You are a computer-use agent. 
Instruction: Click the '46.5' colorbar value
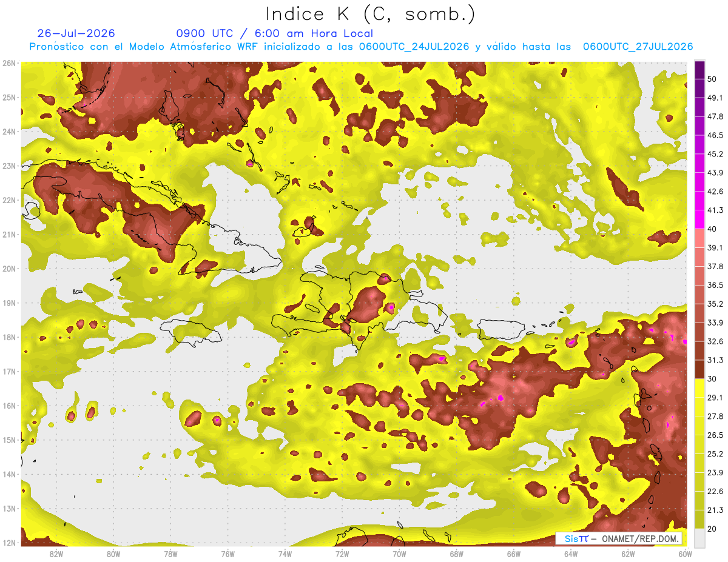(x=715, y=135)
